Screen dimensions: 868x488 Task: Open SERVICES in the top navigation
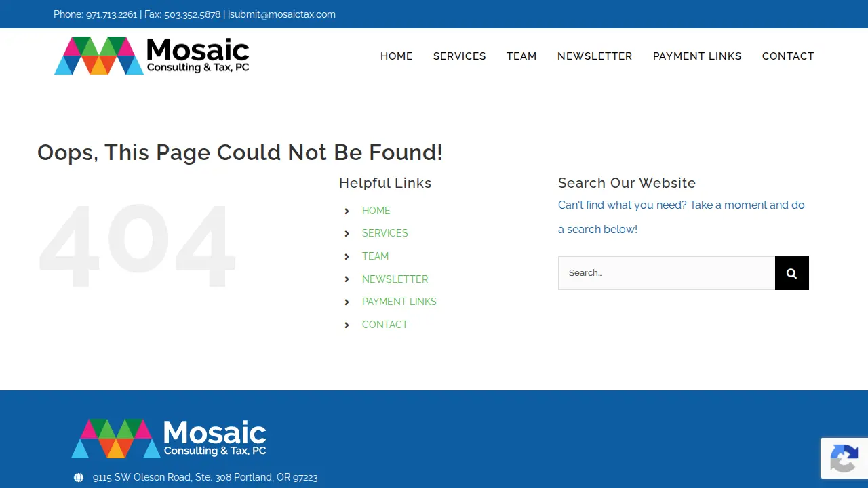click(460, 56)
